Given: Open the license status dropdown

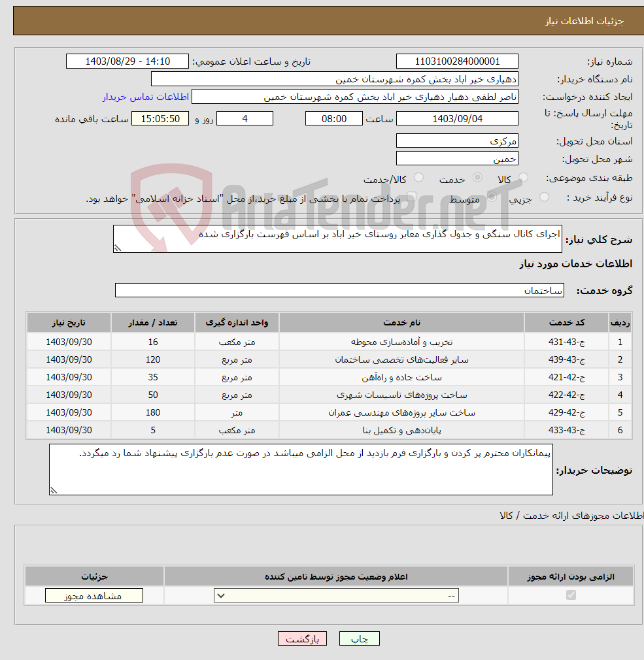Looking at the screenshot, I should (x=336, y=595).
